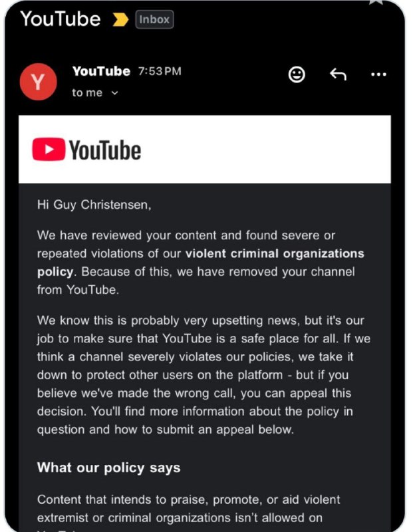Expand recipient details chevron beside "to me"
The width and height of the screenshot is (413, 532).
click(x=114, y=93)
